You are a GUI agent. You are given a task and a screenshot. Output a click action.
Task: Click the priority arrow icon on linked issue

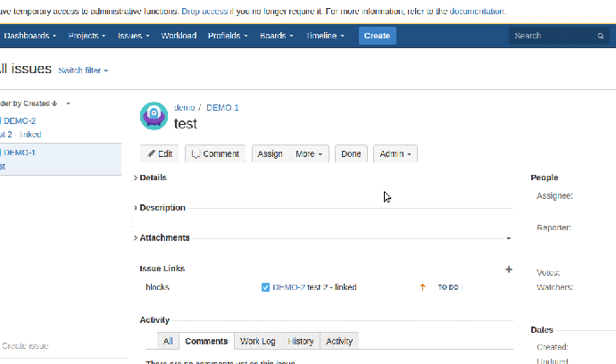click(x=422, y=287)
